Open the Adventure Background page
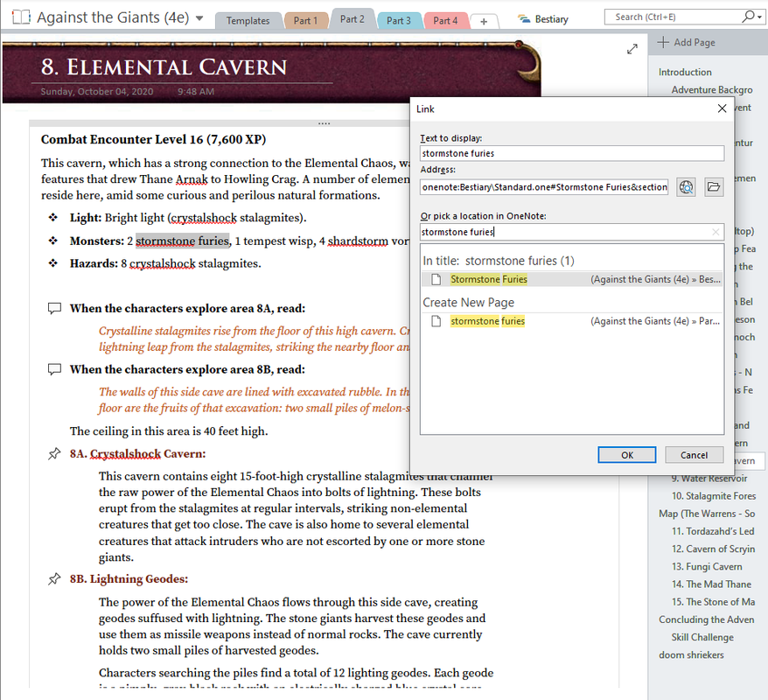 [712, 89]
